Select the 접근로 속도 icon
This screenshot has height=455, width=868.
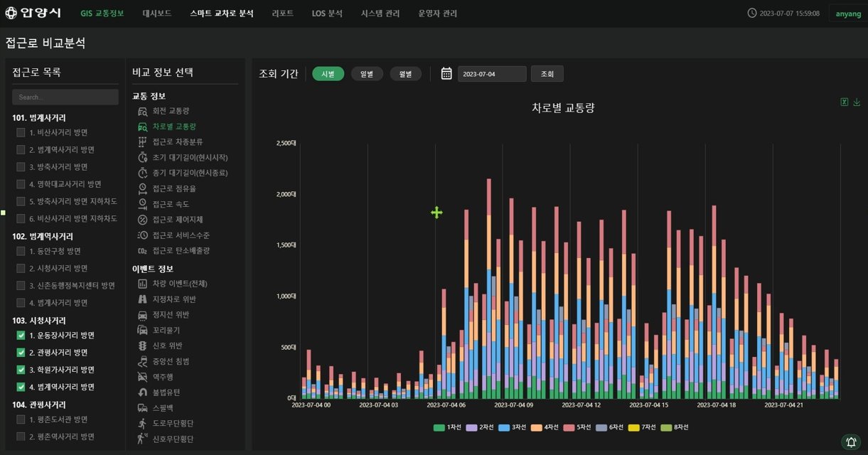(x=143, y=204)
